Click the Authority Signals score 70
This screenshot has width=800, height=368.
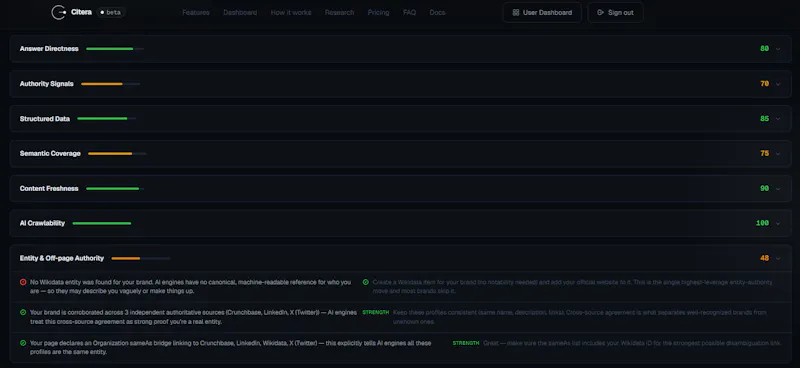coord(764,84)
